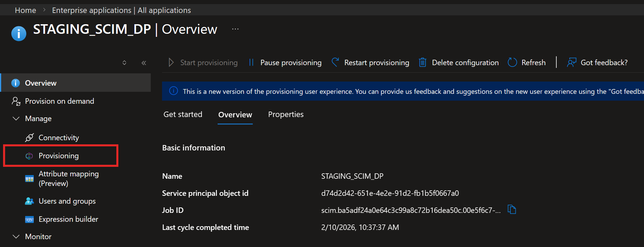The height and width of the screenshot is (247, 644).
Task: Click the Name field label
Action: pos(172,176)
